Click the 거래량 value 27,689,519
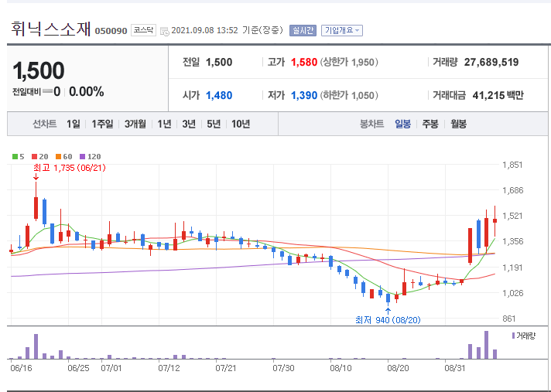The height and width of the screenshot is (392, 551). (491, 62)
